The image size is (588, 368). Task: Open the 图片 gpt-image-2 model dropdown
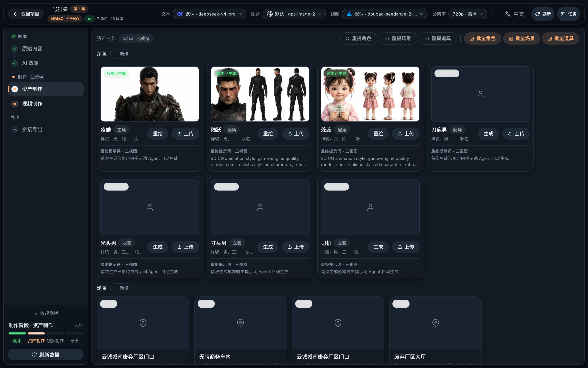coord(294,14)
